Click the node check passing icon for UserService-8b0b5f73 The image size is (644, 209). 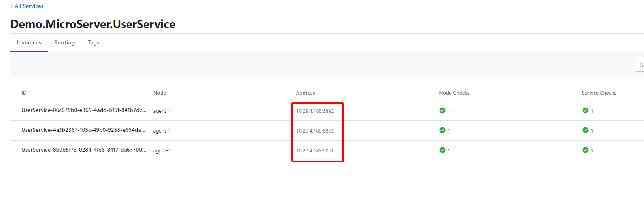pyautogui.click(x=442, y=150)
